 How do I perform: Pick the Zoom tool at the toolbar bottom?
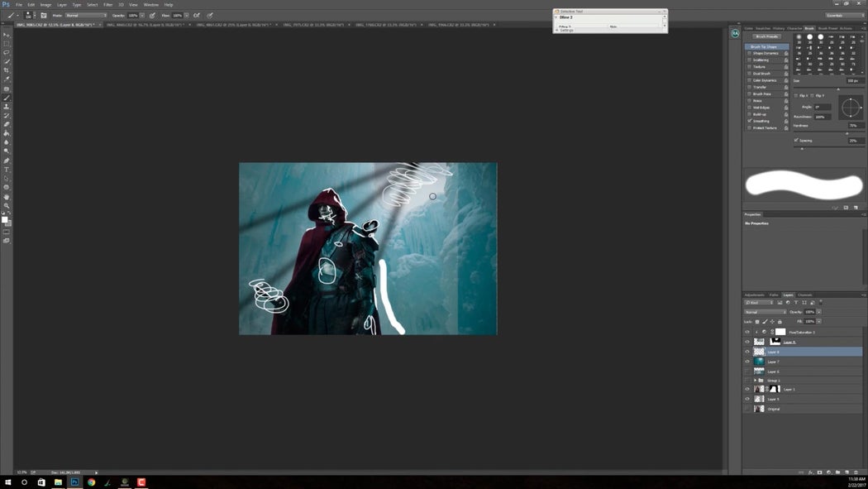click(5, 204)
